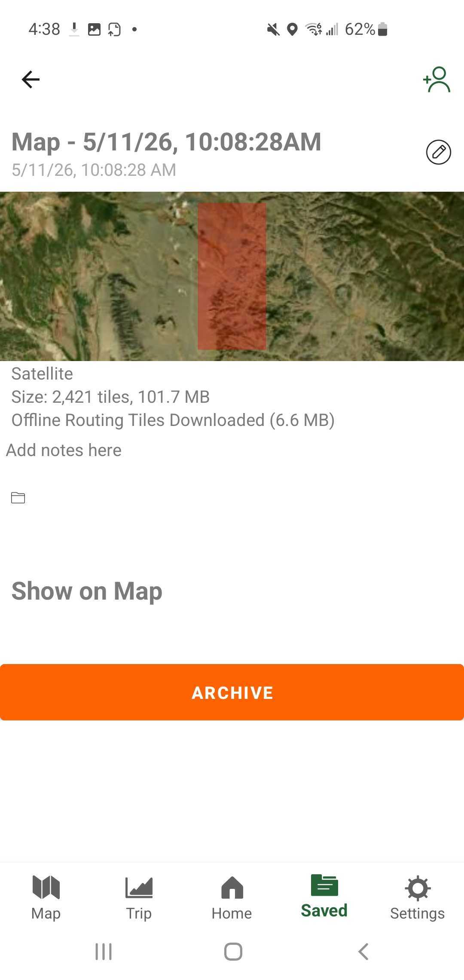Tap the location status bar icon

click(x=292, y=29)
